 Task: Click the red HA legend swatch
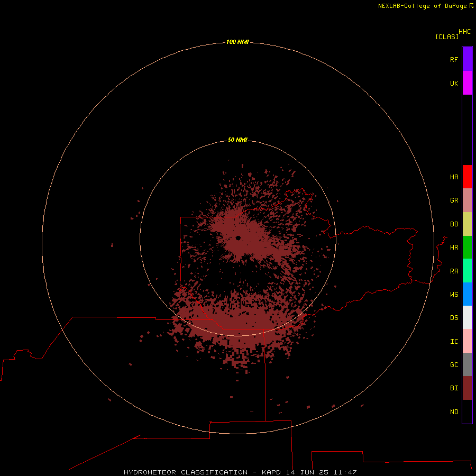[467, 177]
